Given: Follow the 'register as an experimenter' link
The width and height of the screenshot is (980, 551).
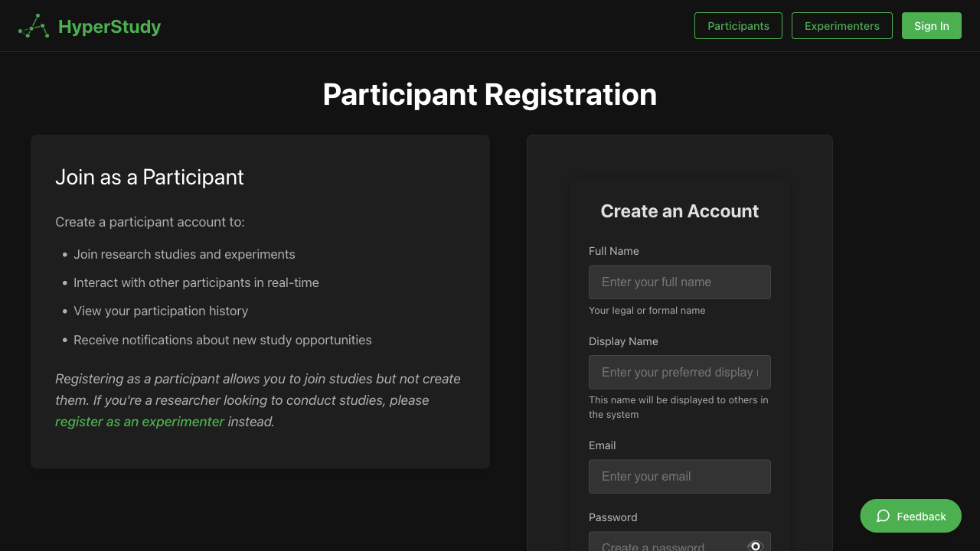Looking at the screenshot, I should pos(139,421).
